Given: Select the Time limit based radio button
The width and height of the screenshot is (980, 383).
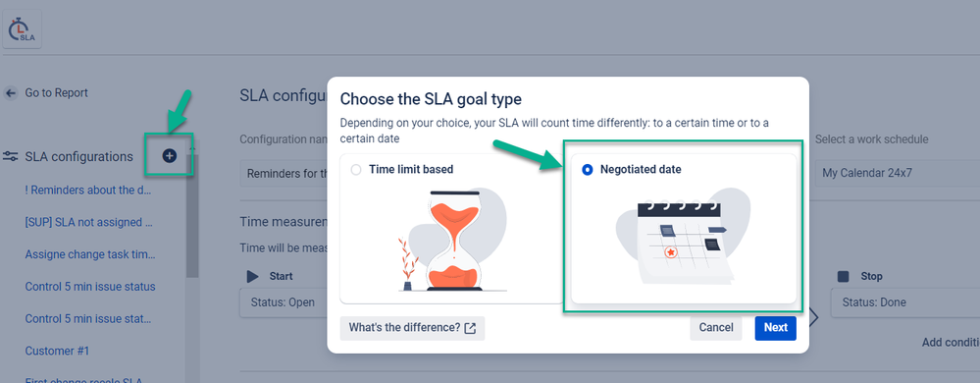Looking at the screenshot, I should (x=356, y=169).
